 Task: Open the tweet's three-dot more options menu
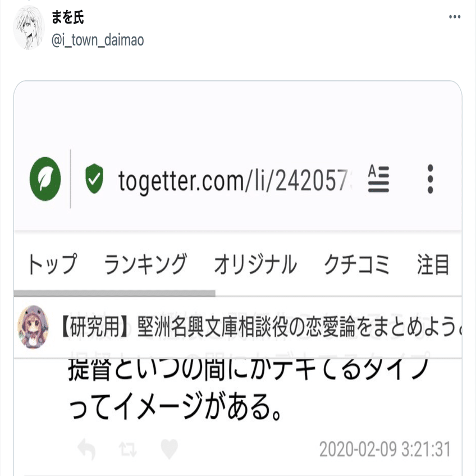click(x=455, y=17)
